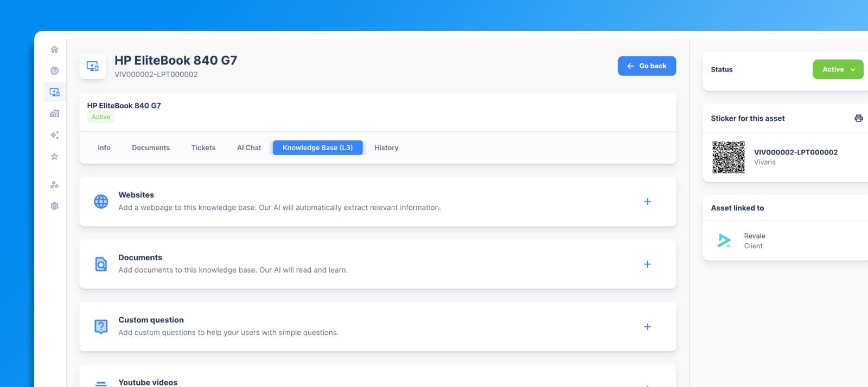Open the AI Chat tab
Image resolution: width=868 pixels, height=387 pixels.
coord(248,147)
